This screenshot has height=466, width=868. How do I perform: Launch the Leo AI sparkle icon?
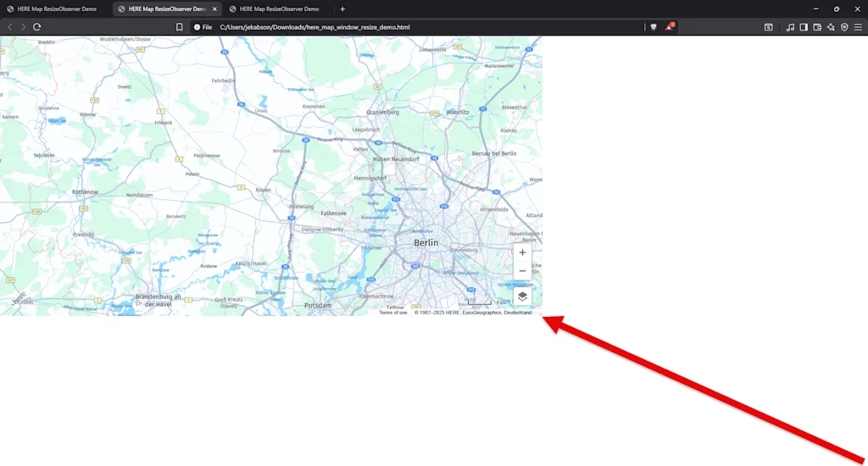(x=831, y=27)
